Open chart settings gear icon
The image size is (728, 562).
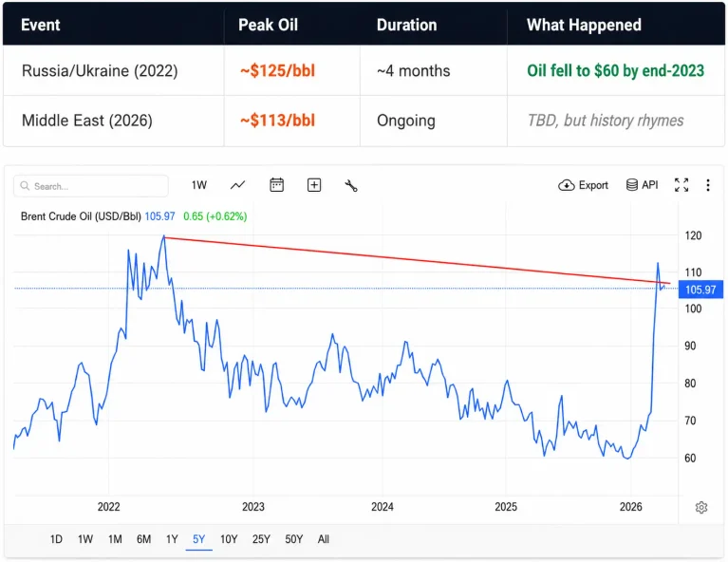coord(701,507)
